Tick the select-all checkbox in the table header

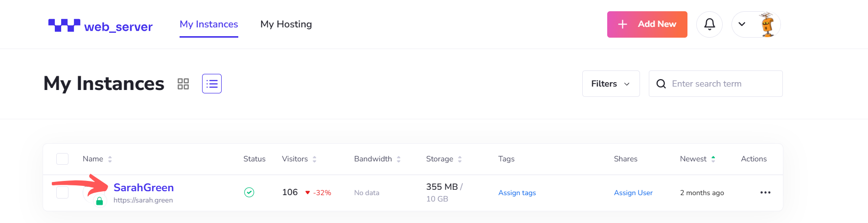coord(62,159)
